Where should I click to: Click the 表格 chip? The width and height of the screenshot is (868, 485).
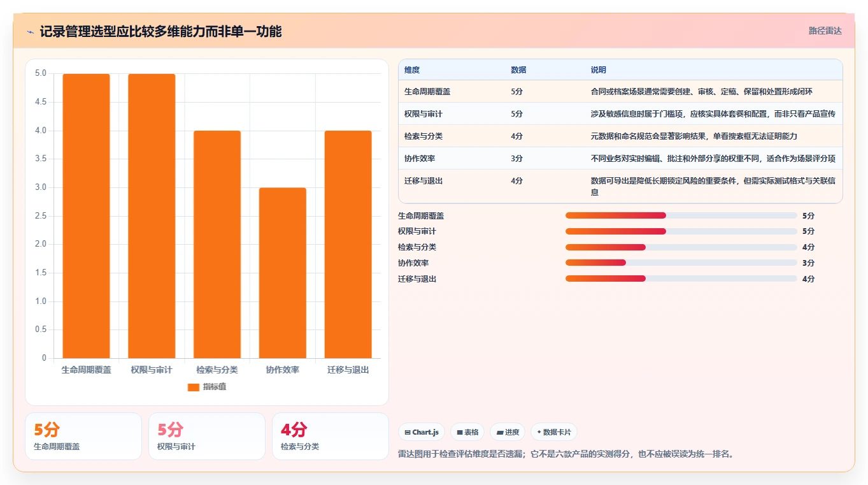click(x=467, y=432)
